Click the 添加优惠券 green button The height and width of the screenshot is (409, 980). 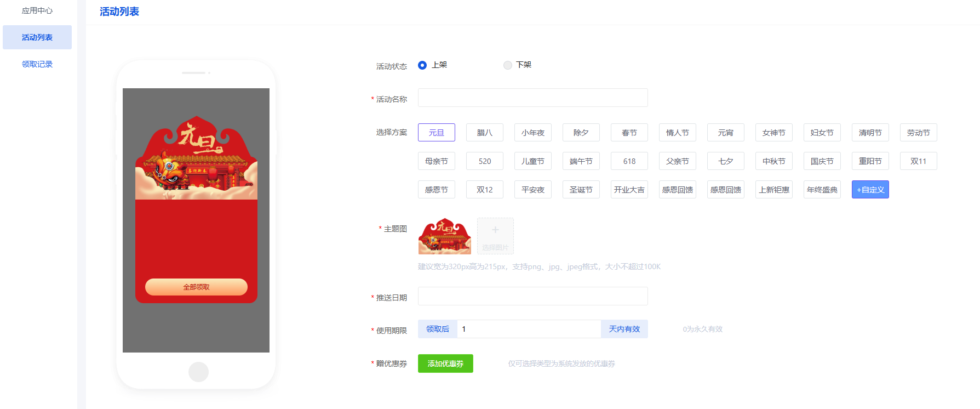coord(445,363)
